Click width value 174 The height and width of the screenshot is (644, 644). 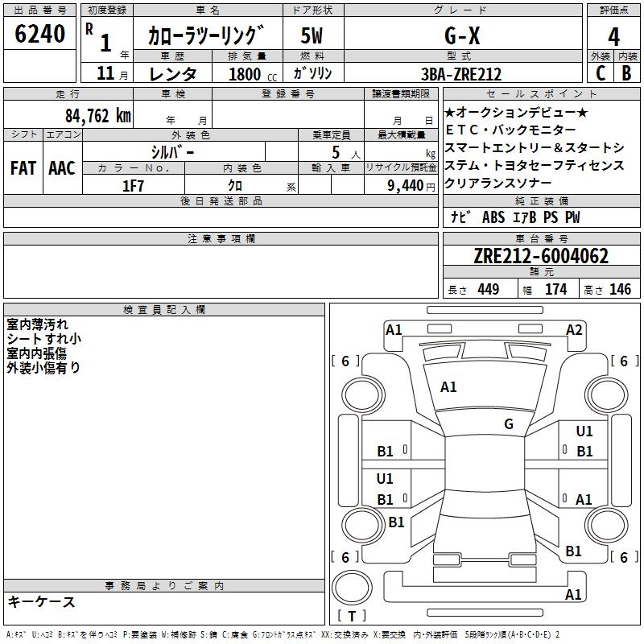click(x=555, y=289)
